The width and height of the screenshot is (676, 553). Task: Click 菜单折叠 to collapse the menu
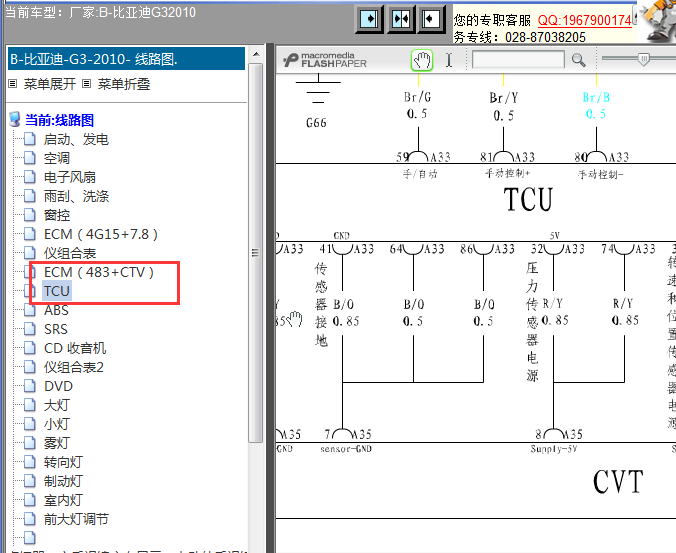124,84
